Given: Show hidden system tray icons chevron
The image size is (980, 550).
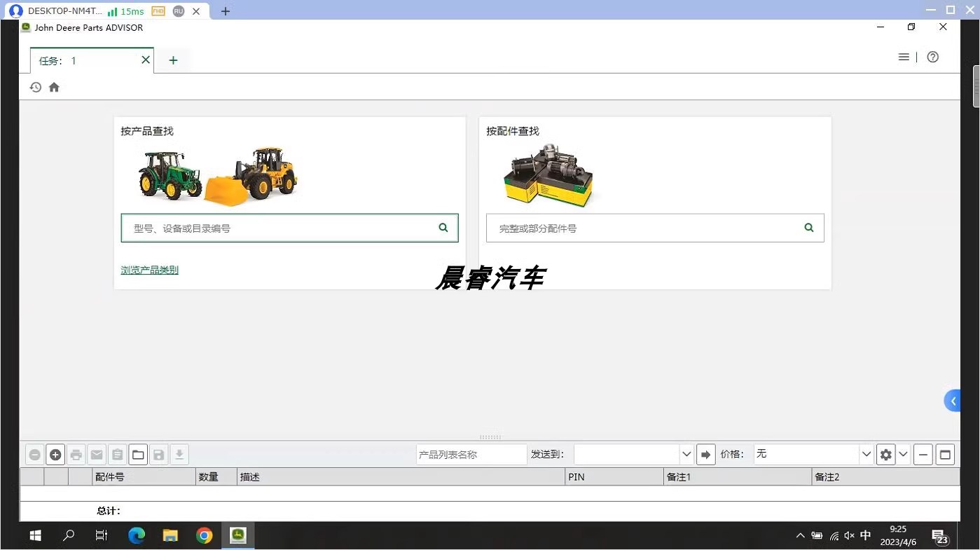Looking at the screenshot, I should (800, 536).
